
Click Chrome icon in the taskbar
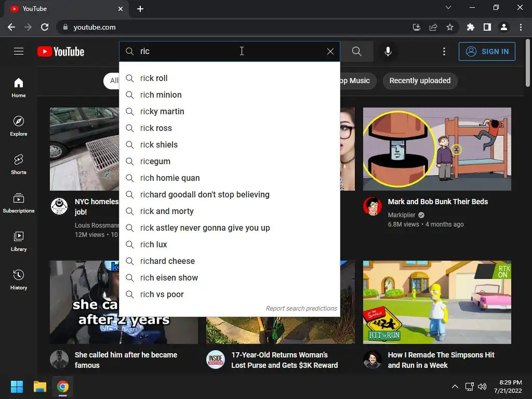click(x=63, y=387)
